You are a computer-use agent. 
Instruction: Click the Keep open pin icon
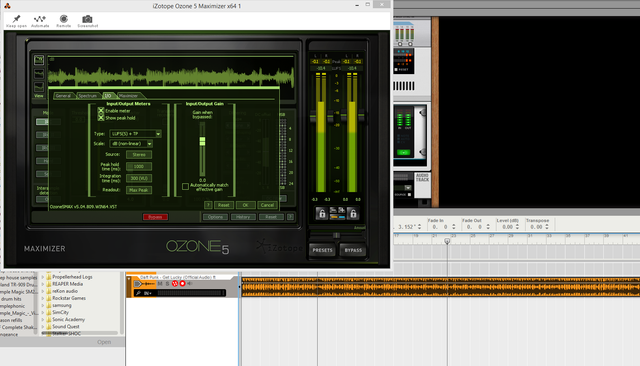pos(16,19)
